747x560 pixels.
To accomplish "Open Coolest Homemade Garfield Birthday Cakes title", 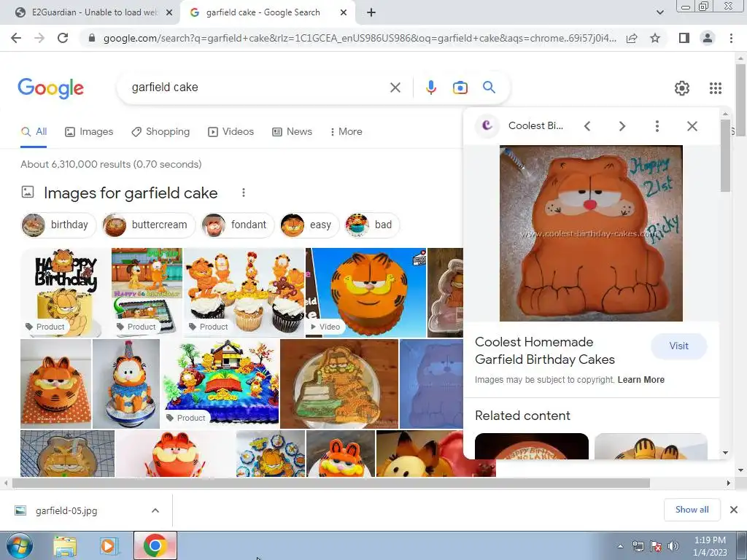I will point(544,351).
